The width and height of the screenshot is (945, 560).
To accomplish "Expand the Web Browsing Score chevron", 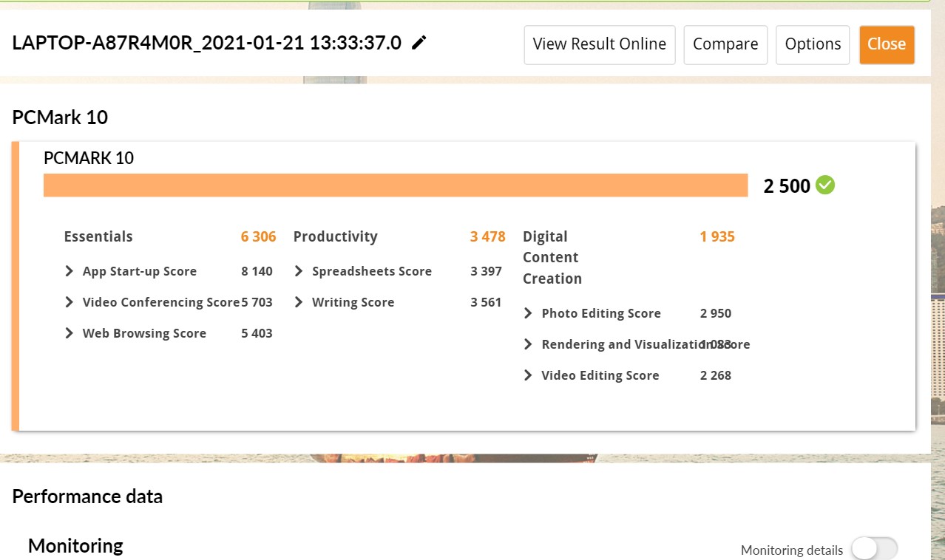I will pos(70,333).
